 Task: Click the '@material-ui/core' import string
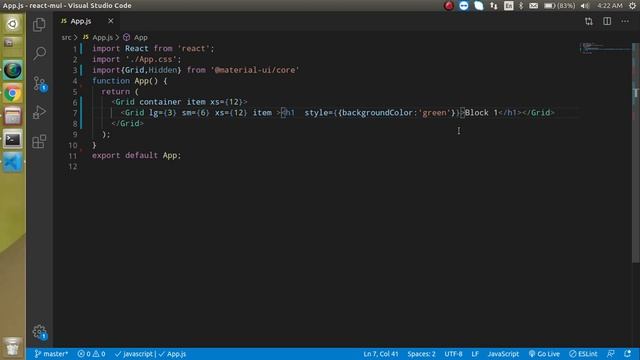(x=255, y=70)
